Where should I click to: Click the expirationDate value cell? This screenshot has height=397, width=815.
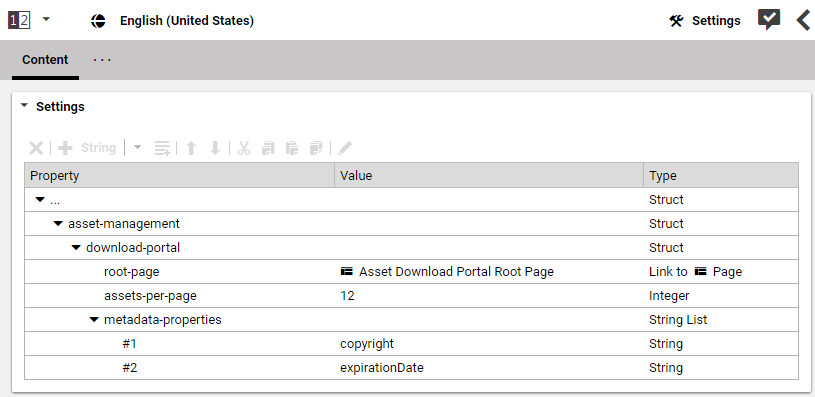point(489,367)
